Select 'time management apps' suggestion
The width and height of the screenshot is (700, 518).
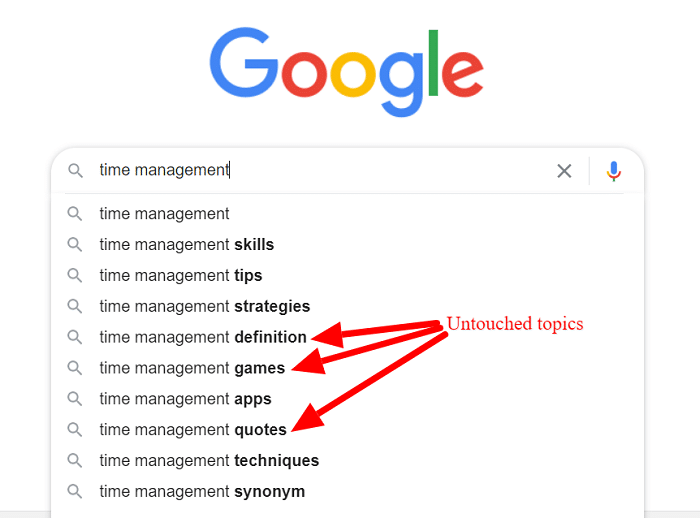click(x=347, y=398)
